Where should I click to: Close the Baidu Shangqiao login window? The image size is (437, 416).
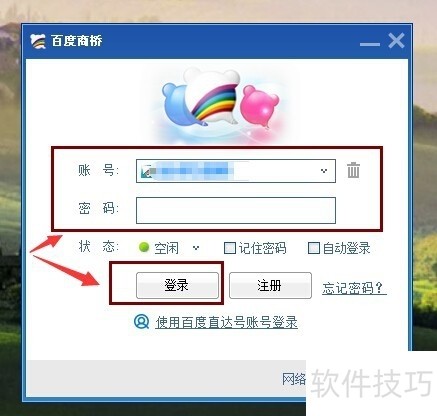pos(396,41)
